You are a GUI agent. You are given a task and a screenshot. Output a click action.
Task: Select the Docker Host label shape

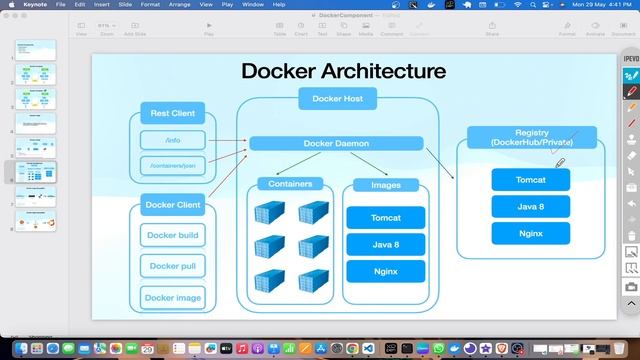(338, 98)
